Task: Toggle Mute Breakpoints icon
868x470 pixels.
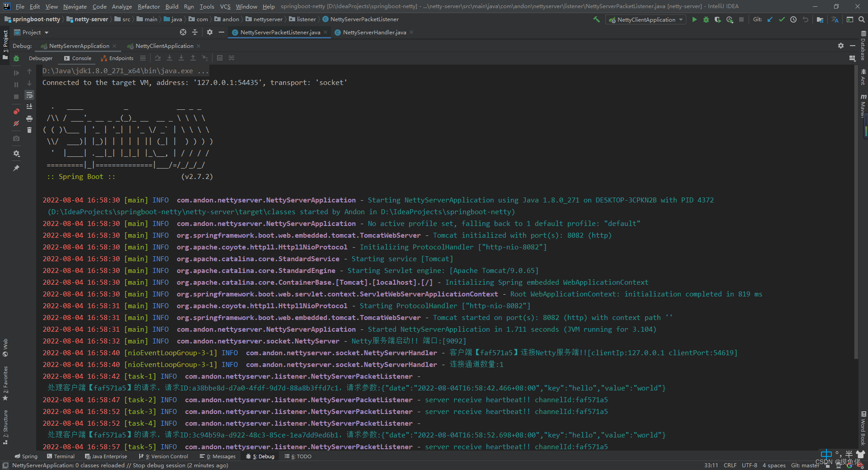Action: point(16,123)
